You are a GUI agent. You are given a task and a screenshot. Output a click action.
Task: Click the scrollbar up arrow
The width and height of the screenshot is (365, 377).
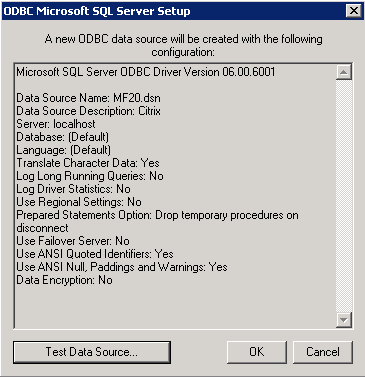pyautogui.click(x=344, y=72)
